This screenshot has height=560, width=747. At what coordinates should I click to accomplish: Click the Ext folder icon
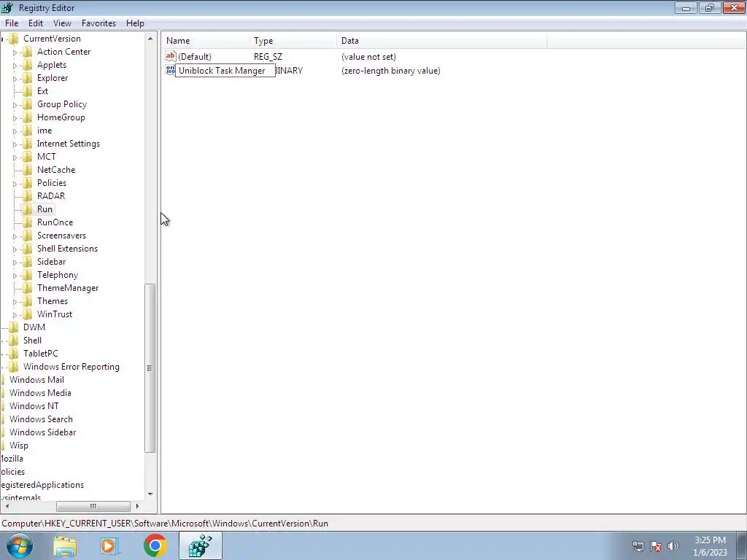pos(28,91)
